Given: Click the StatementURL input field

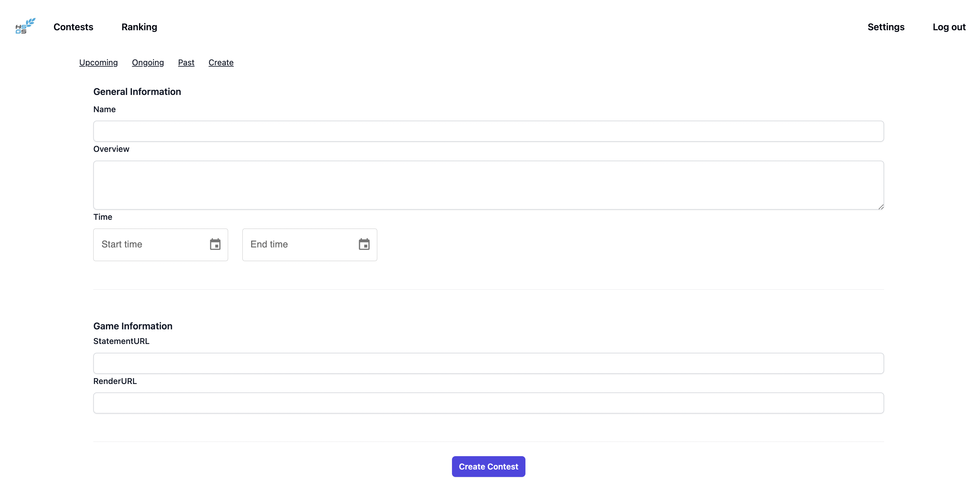Looking at the screenshot, I should pyautogui.click(x=488, y=363).
